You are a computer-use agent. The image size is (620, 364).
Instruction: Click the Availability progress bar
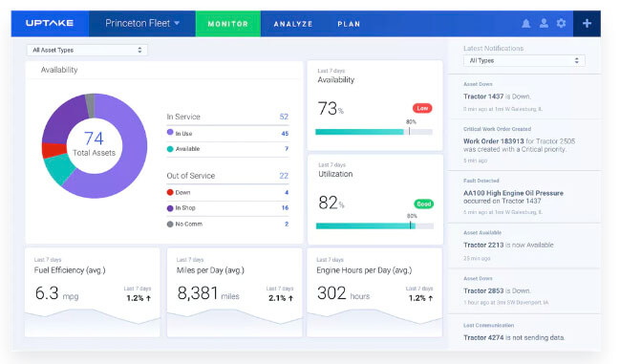374,132
